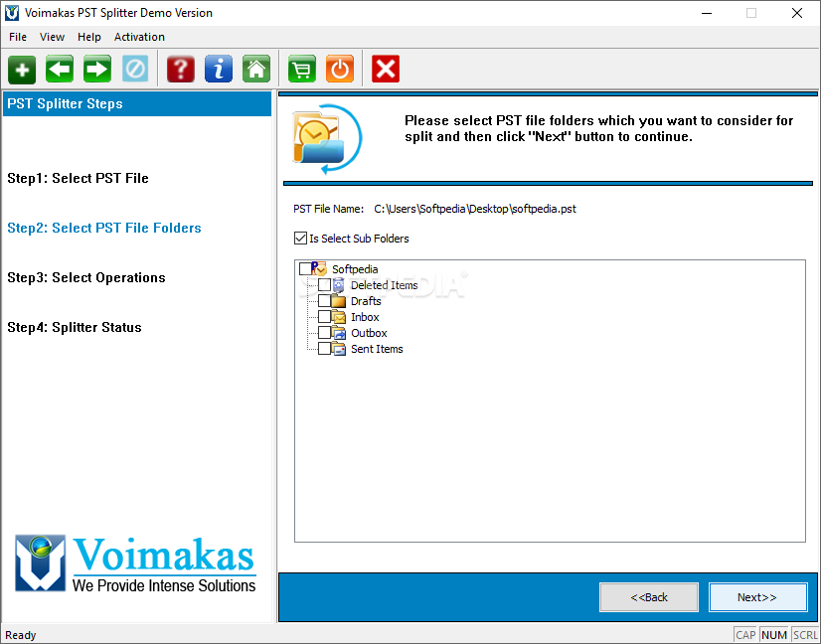This screenshot has height=644, width=821.
Task: Click the green plus add toolbar icon
Action: pos(22,70)
